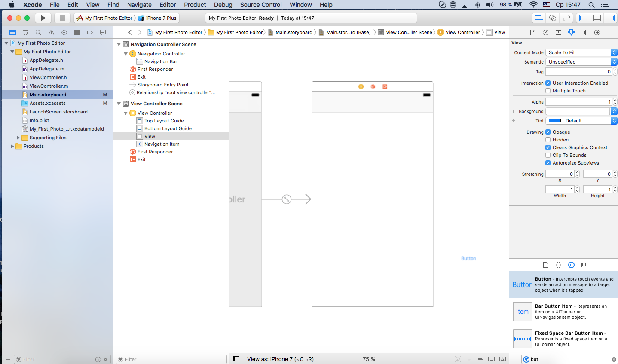
Task: Select Bar Button Item in object library
Action: point(563,312)
